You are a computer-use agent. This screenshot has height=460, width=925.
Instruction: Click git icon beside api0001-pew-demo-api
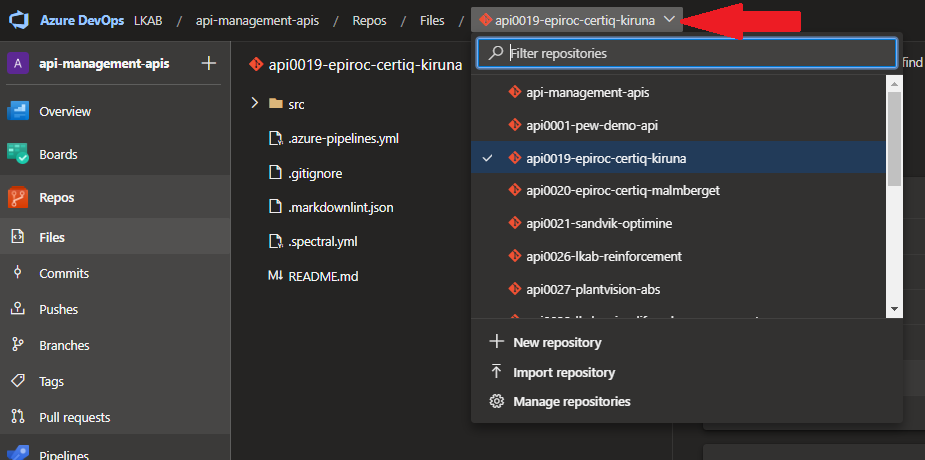pyautogui.click(x=514, y=125)
